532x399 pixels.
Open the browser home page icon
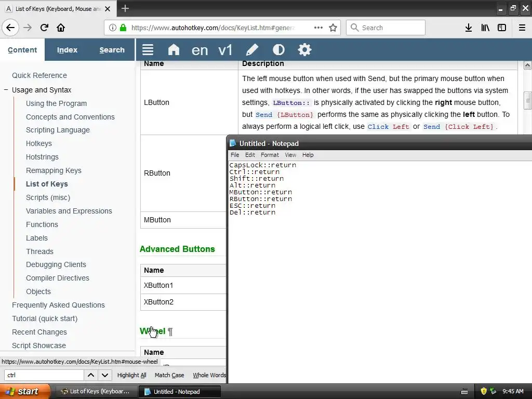(61, 28)
